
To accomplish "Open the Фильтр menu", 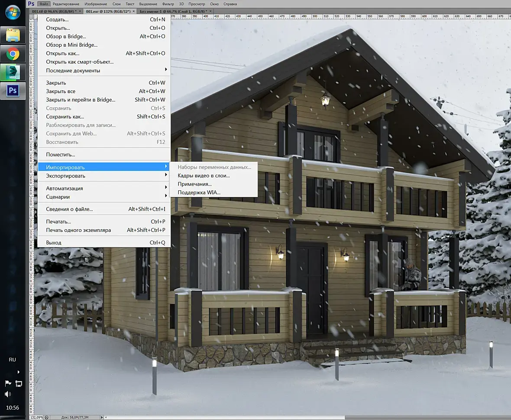I will click(168, 4).
